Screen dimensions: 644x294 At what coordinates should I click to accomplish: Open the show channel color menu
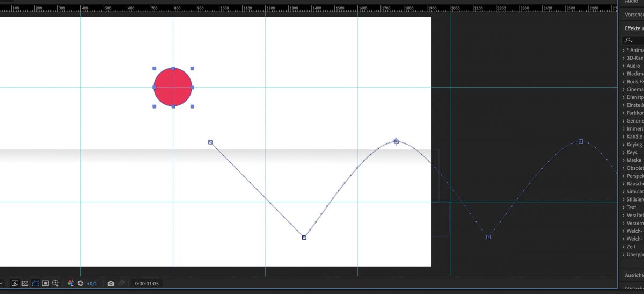70,283
